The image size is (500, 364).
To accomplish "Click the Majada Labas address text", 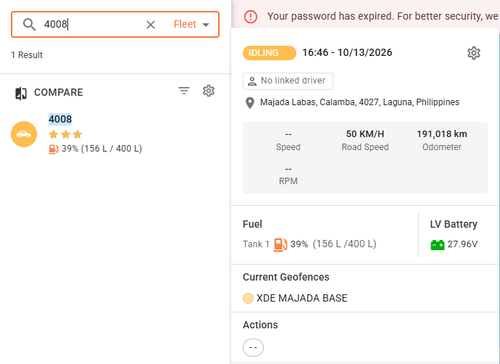I will coord(360,102).
